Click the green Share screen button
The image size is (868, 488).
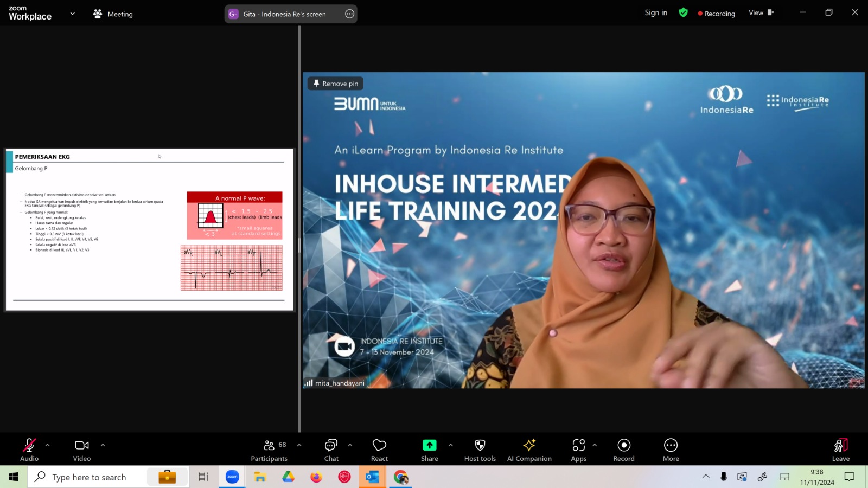[x=430, y=450]
